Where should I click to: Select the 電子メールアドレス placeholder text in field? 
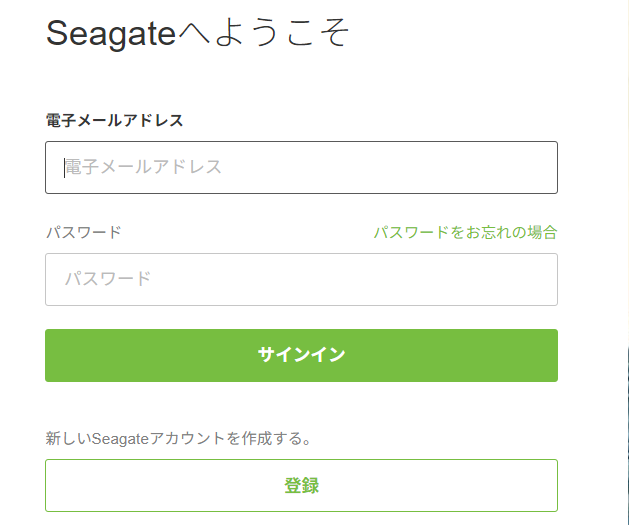click(x=144, y=167)
